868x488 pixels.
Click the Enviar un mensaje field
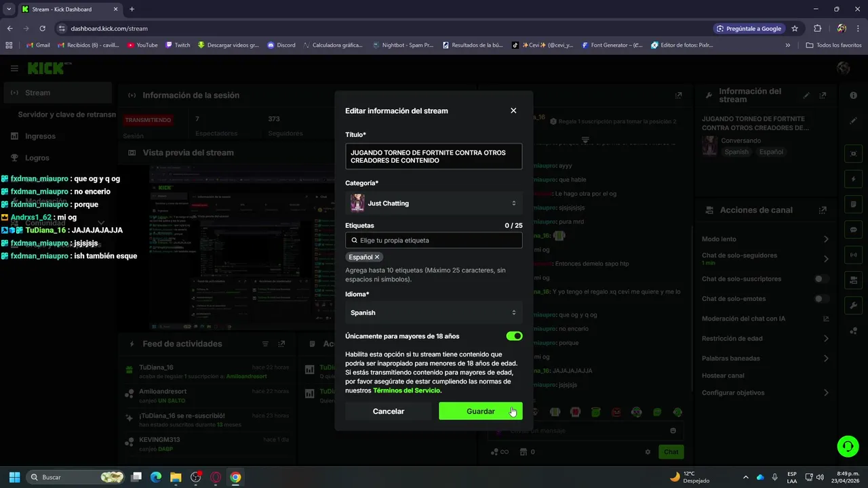[x=585, y=430]
